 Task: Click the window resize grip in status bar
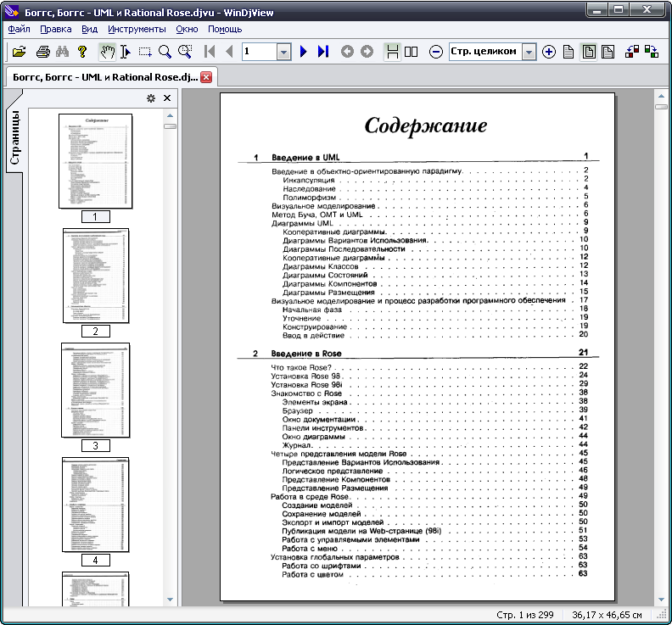pyautogui.click(x=662, y=615)
